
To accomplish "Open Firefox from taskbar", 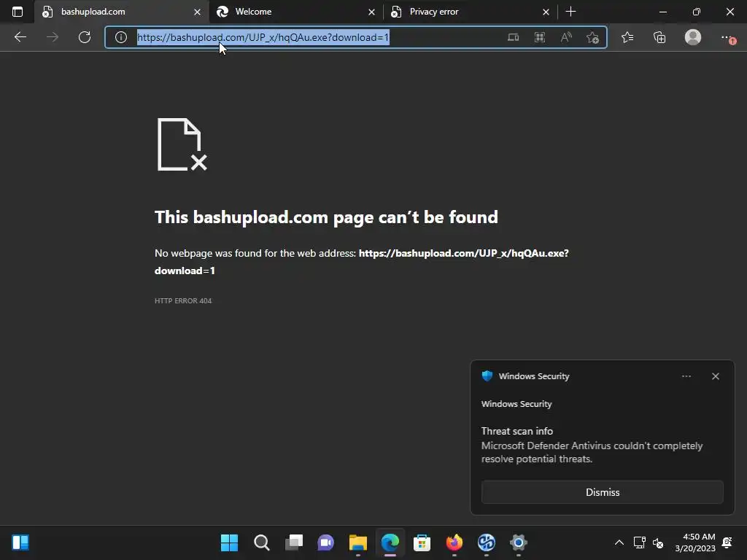I will [x=454, y=542].
